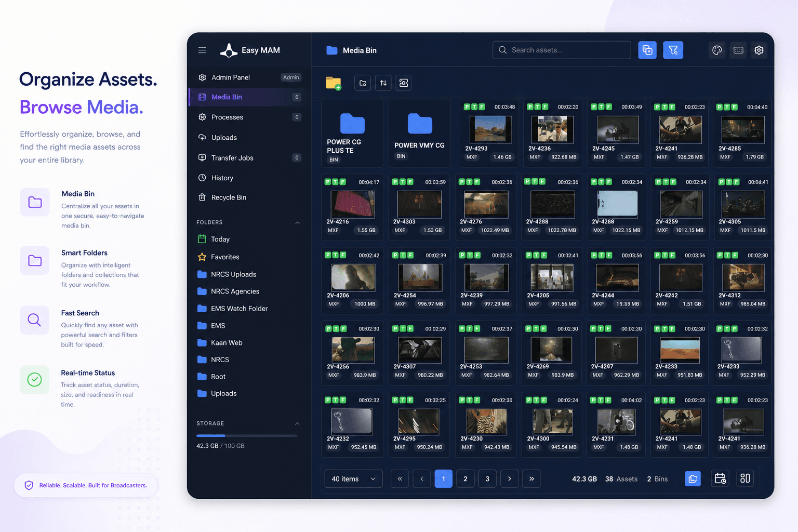Go to page 2
Screen dimensions: 798x532
465,479
